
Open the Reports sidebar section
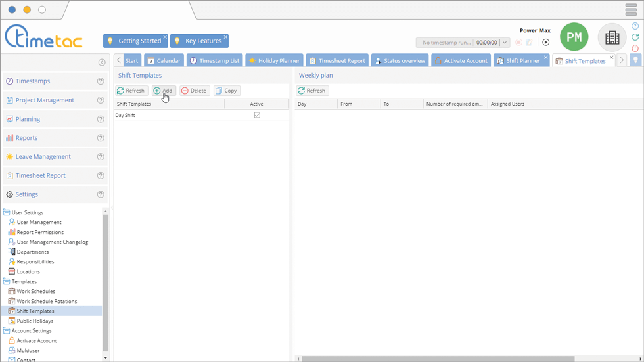tap(55, 138)
